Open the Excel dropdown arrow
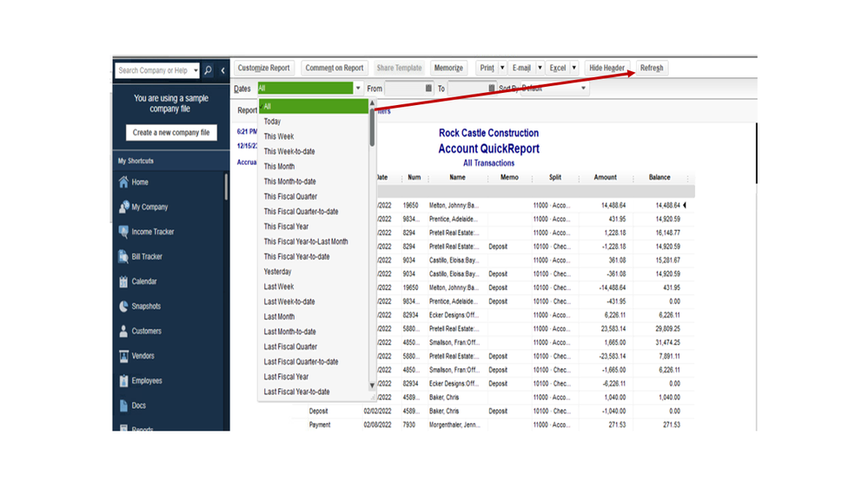The image size is (868, 488). click(574, 68)
